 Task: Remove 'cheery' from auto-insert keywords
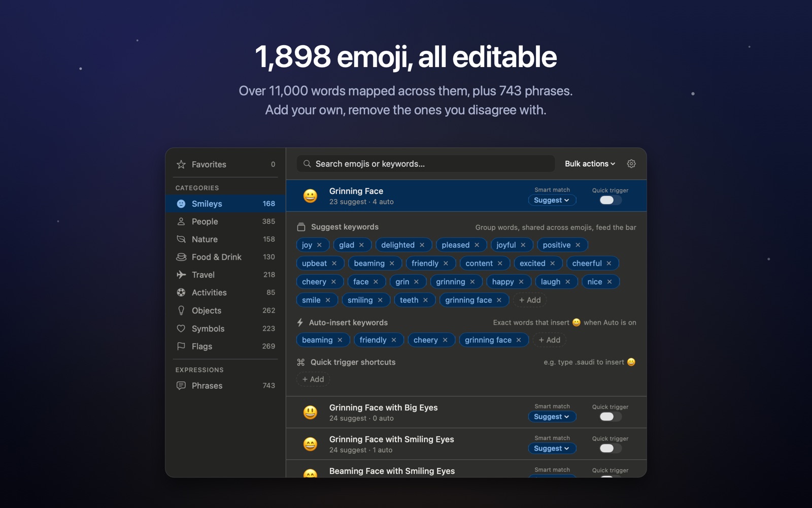(x=445, y=340)
